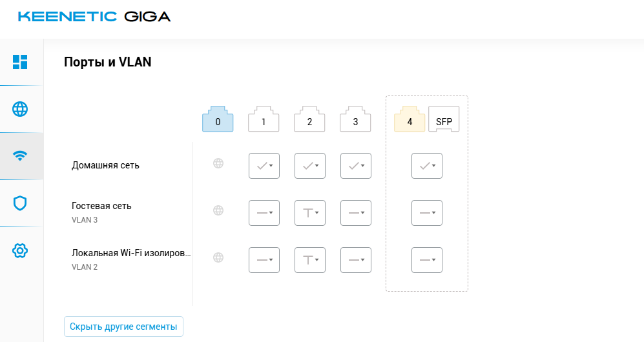644x342 pixels.
Task: Select the port 2 icon
Action: (x=309, y=119)
